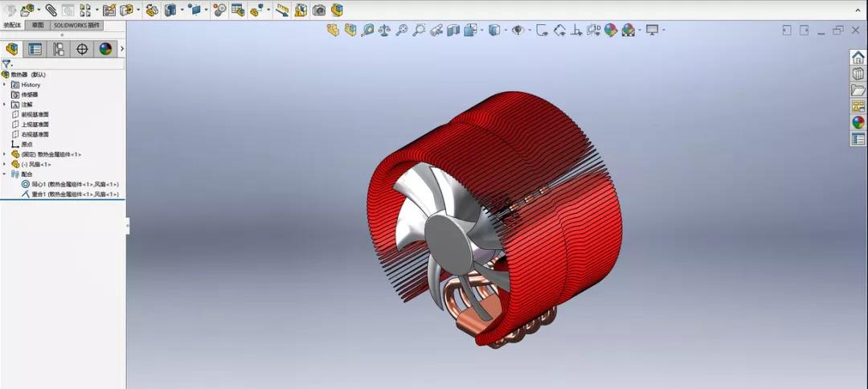Image resolution: width=868 pixels, height=389 pixels.
Task: Open the FeatureManager design tree tab
Action: click(x=12, y=49)
